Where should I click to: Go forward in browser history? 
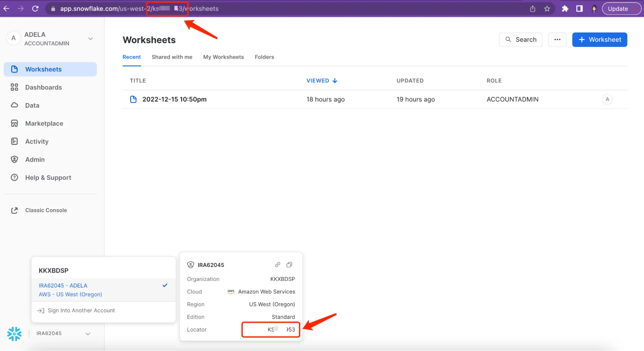tap(21, 9)
